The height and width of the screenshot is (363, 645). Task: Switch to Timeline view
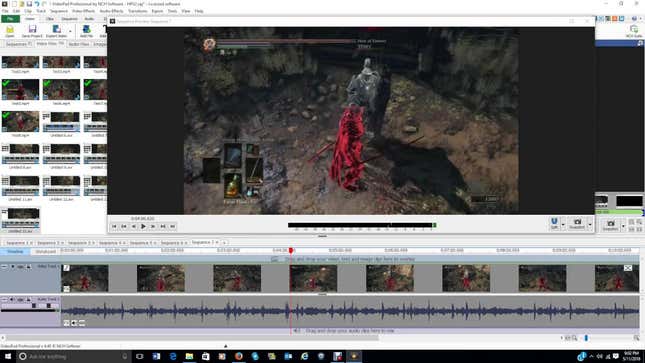pos(15,251)
